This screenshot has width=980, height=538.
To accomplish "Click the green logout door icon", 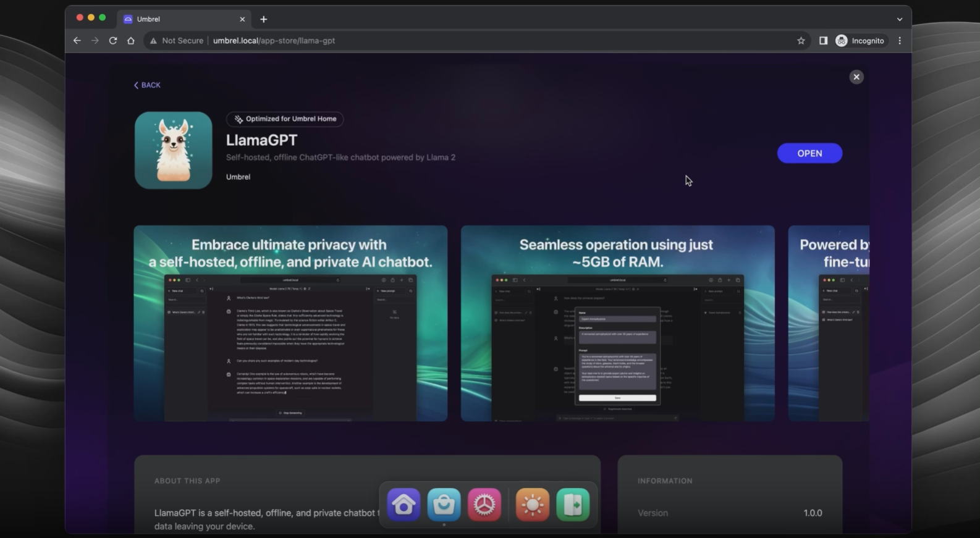I will pos(573,505).
